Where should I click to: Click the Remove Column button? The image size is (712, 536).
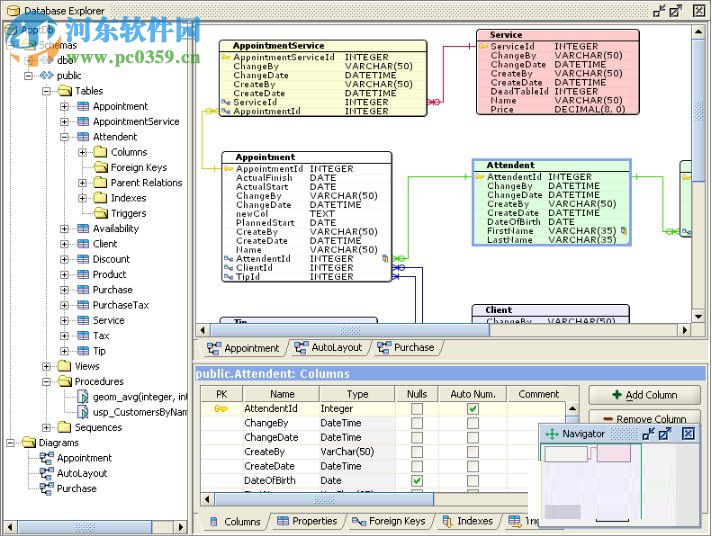point(644,418)
